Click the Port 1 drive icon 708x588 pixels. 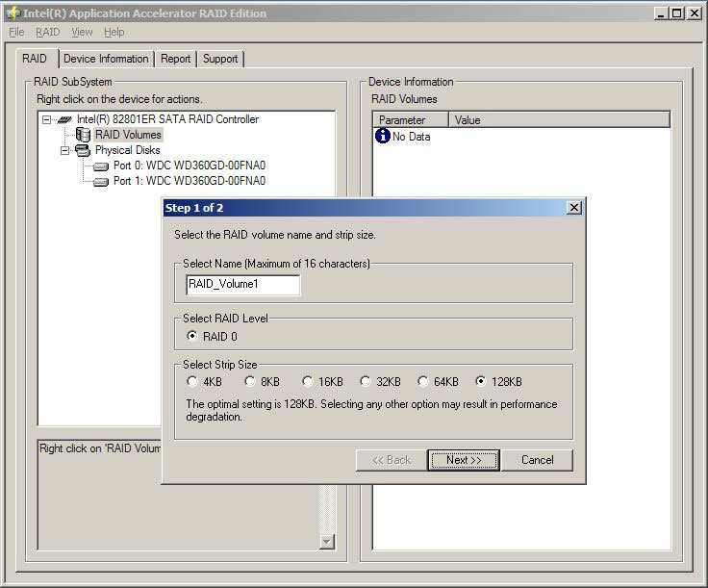(x=101, y=182)
